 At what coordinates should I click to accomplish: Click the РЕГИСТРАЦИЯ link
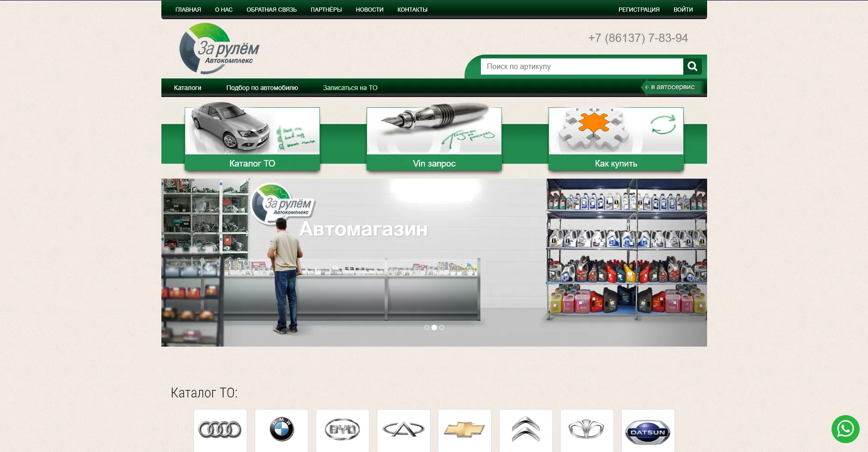[x=639, y=9]
